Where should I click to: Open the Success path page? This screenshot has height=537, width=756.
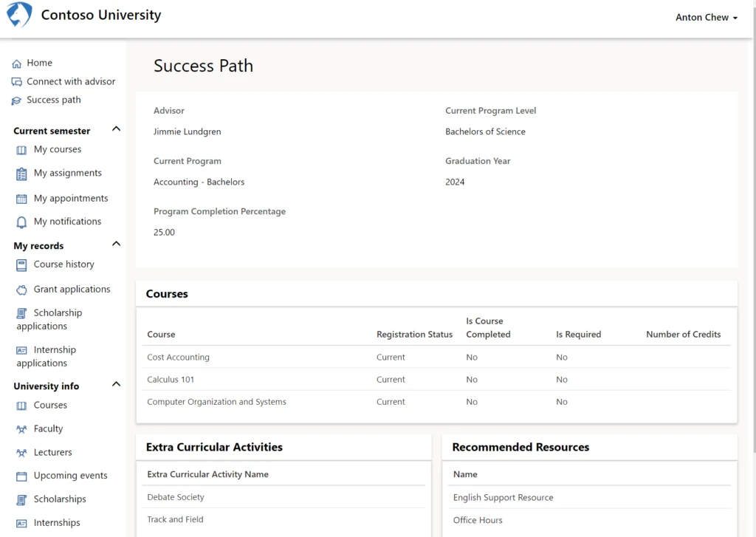pyautogui.click(x=54, y=100)
